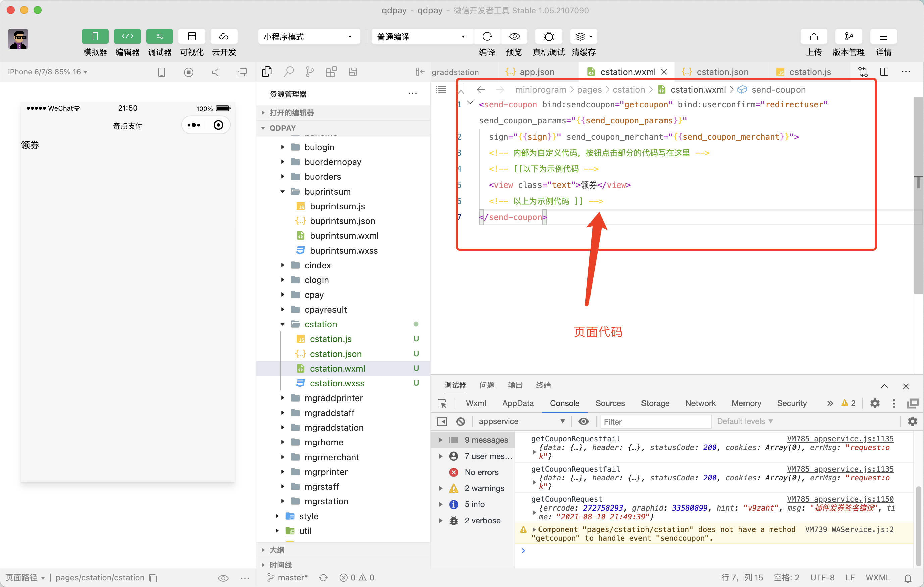Click the clear console icon
This screenshot has width=924, height=587.
[x=460, y=421]
